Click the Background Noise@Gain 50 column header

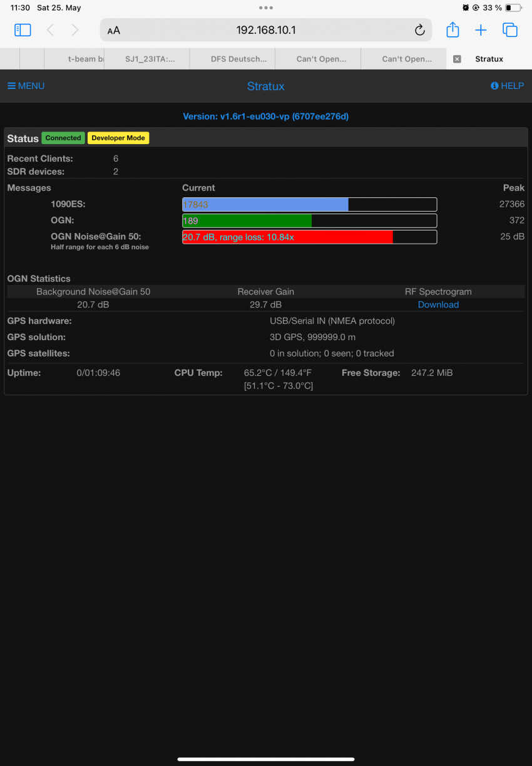click(93, 292)
